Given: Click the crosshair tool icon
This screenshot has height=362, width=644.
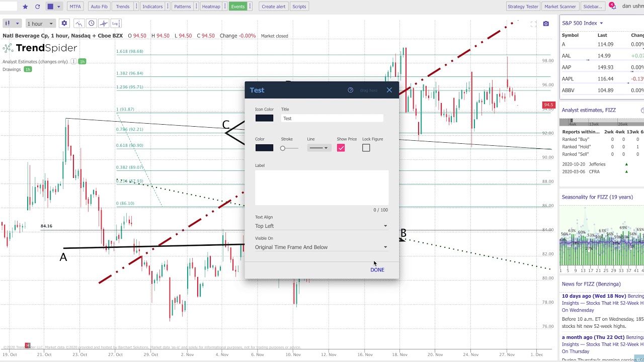Looking at the screenshot, I should click(103, 24).
